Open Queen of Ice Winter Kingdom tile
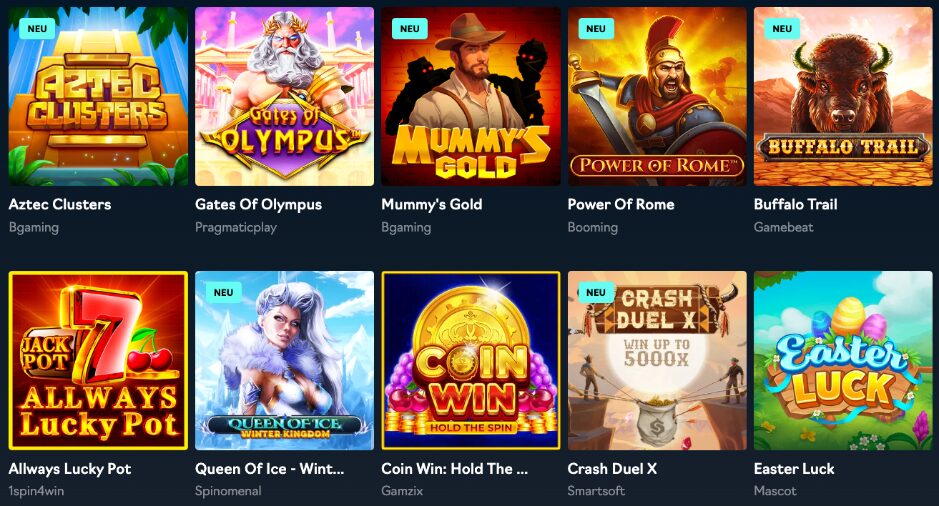This screenshot has width=939, height=506. coord(284,360)
